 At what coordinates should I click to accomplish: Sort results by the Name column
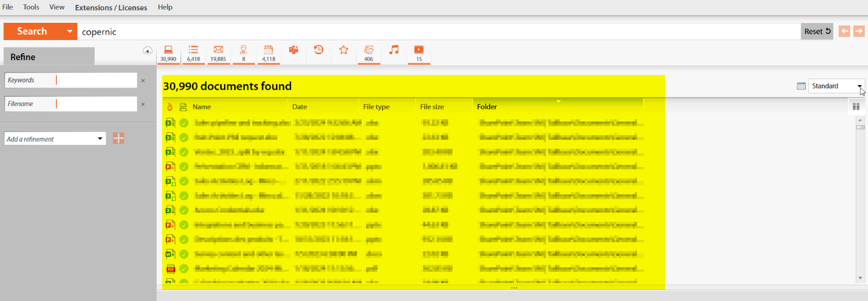pos(202,107)
